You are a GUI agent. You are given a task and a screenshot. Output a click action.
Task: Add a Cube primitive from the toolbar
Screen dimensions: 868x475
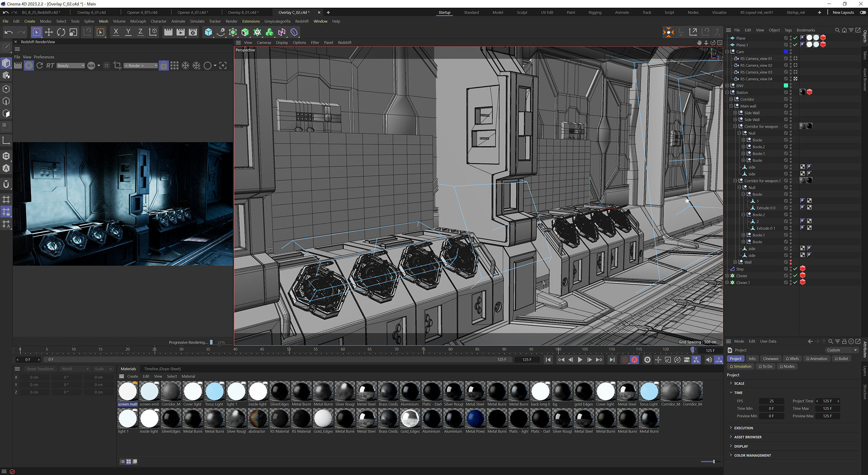pyautogui.click(x=208, y=32)
